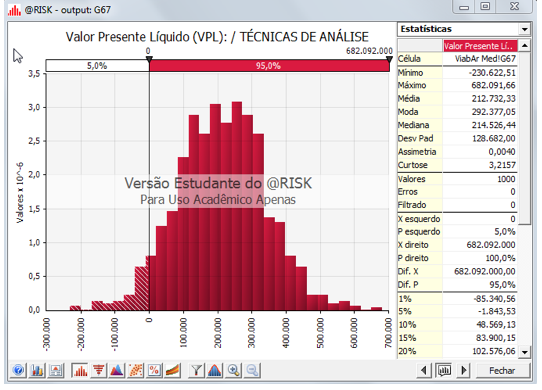Zoom in with the magnifier plus icon
The width and height of the screenshot is (542, 390).
(x=234, y=371)
